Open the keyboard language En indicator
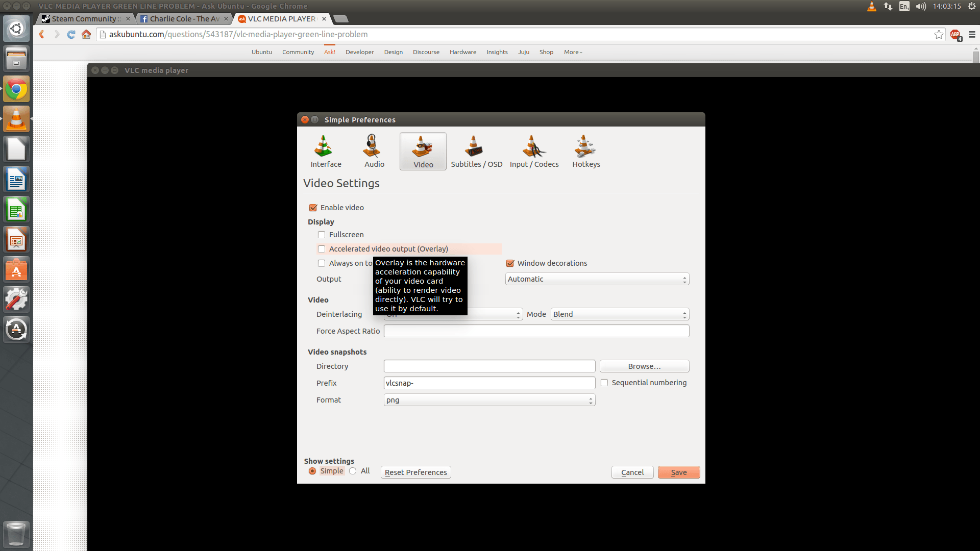Image resolution: width=980 pixels, height=551 pixels. (x=904, y=6)
